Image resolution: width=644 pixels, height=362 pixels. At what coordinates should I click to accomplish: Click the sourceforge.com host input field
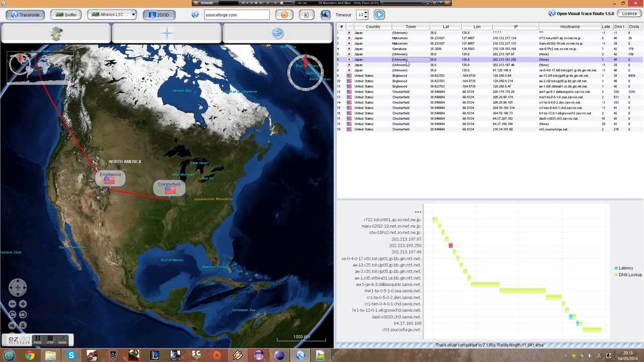(x=237, y=15)
